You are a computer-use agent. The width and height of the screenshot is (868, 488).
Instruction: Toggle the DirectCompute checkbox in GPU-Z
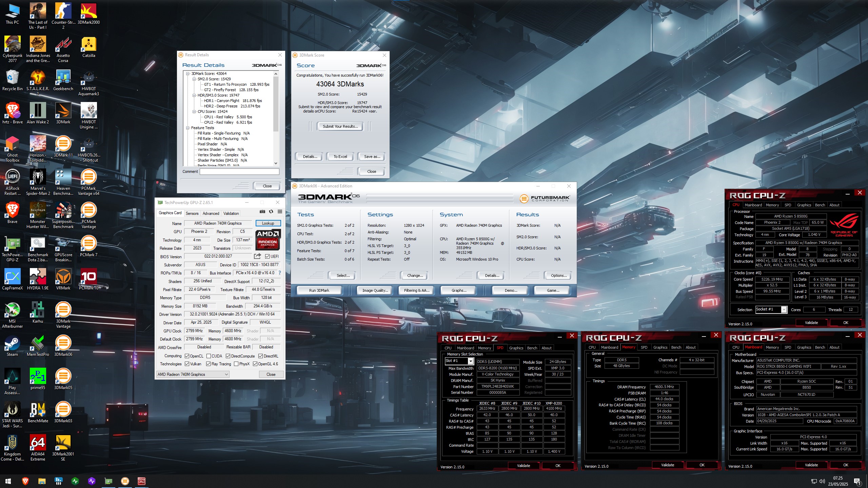[228, 356]
